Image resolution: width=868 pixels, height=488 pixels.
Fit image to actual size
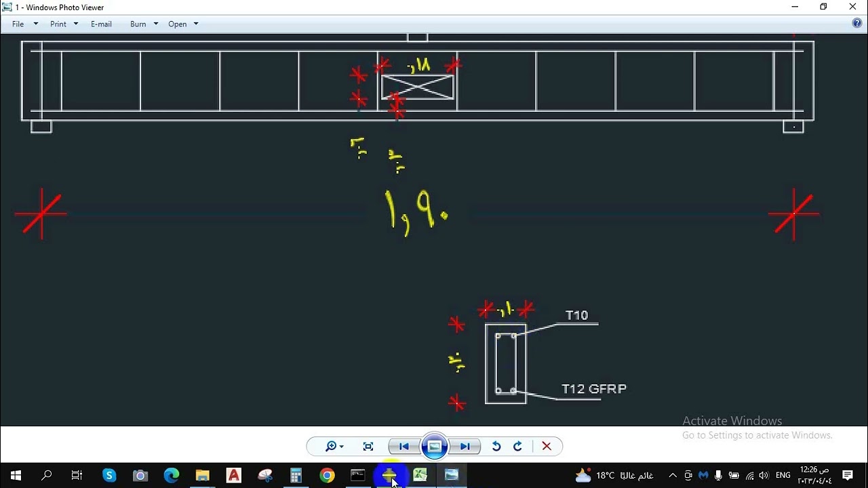(368, 446)
